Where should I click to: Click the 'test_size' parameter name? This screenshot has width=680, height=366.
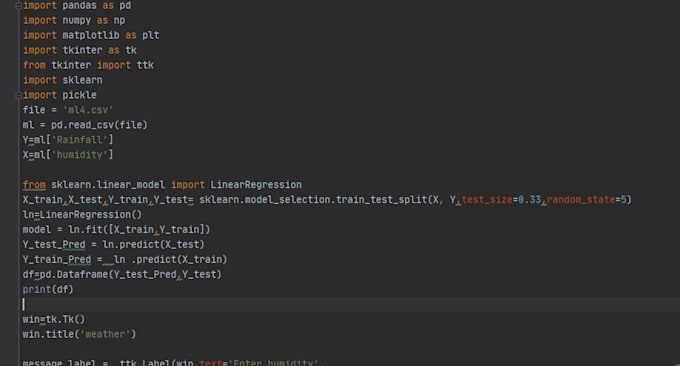coord(487,199)
